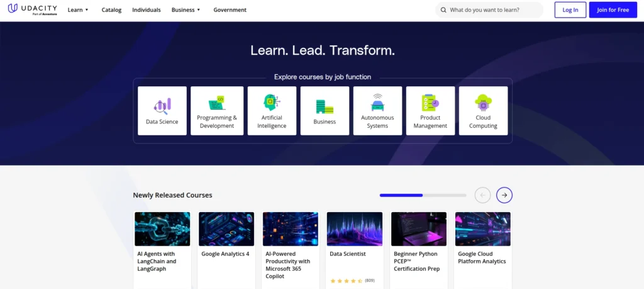Click Data Scientist star rating
This screenshot has width=644, height=289.
click(x=347, y=281)
